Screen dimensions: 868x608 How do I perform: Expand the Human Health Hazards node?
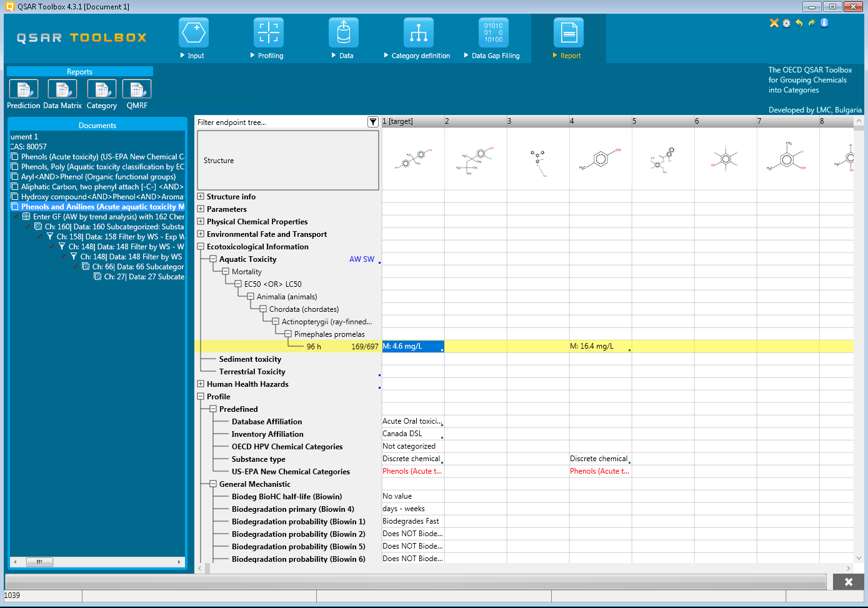(x=201, y=384)
